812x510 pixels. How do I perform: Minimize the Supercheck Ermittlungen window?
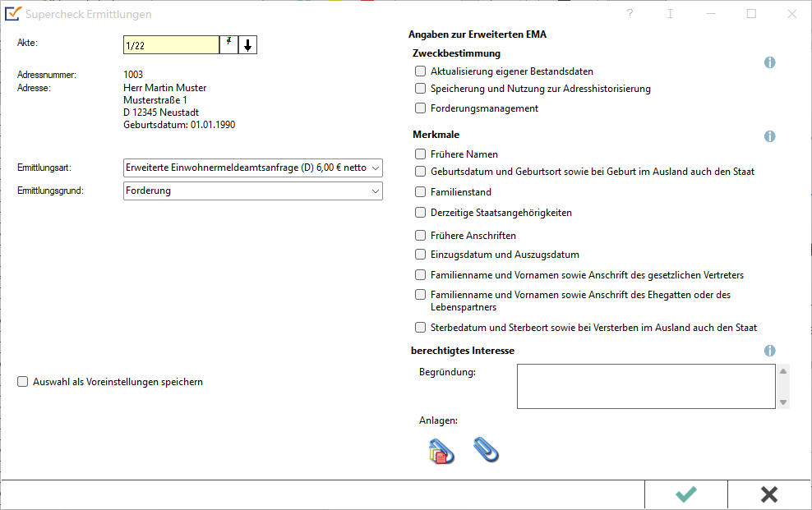tap(711, 14)
